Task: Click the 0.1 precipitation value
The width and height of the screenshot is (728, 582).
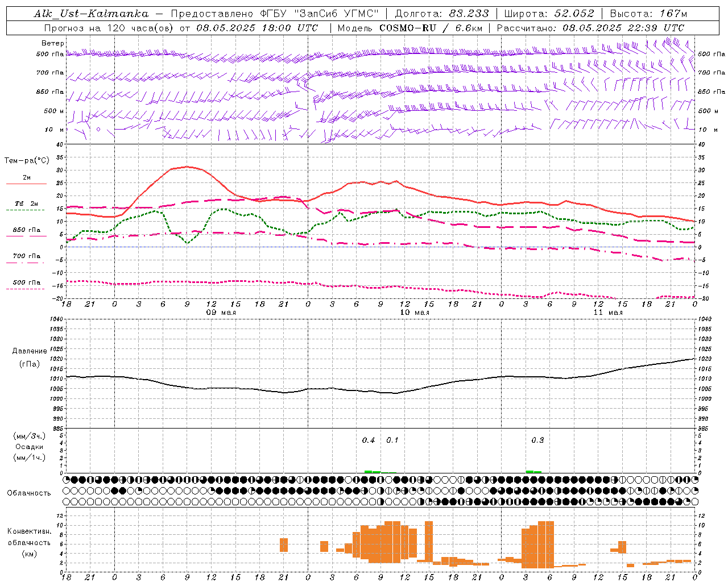Action: (392, 440)
